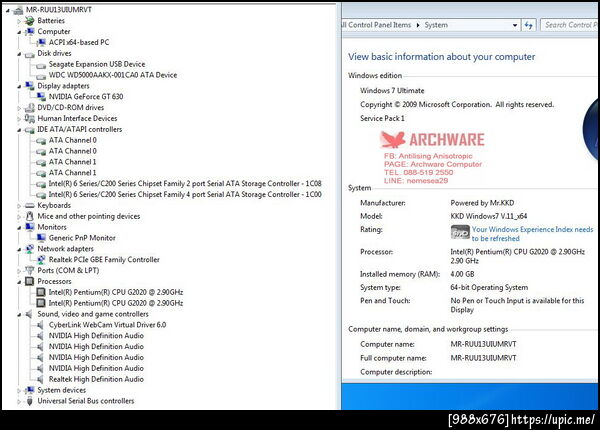Open the address bar history dropdown arrow

point(515,25)
